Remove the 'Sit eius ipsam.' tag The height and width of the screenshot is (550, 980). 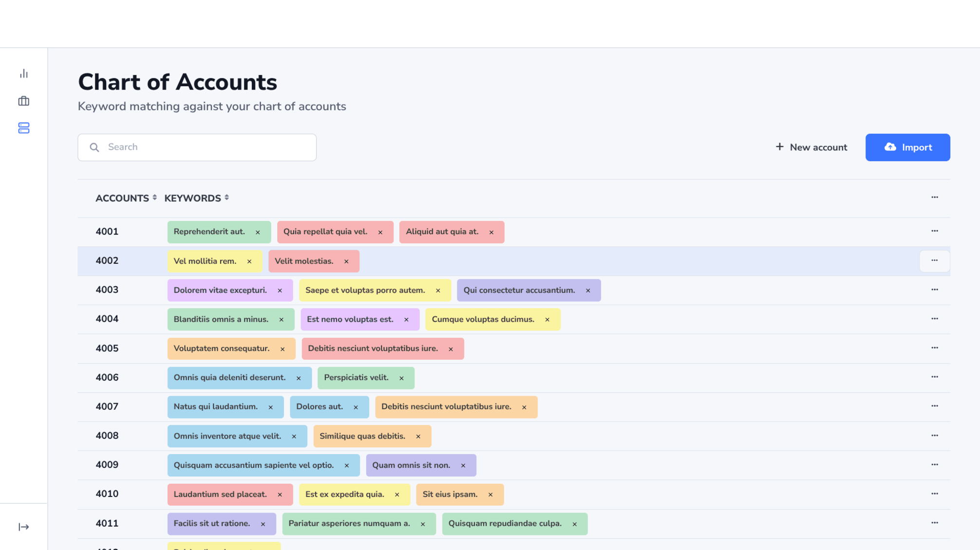490,495
